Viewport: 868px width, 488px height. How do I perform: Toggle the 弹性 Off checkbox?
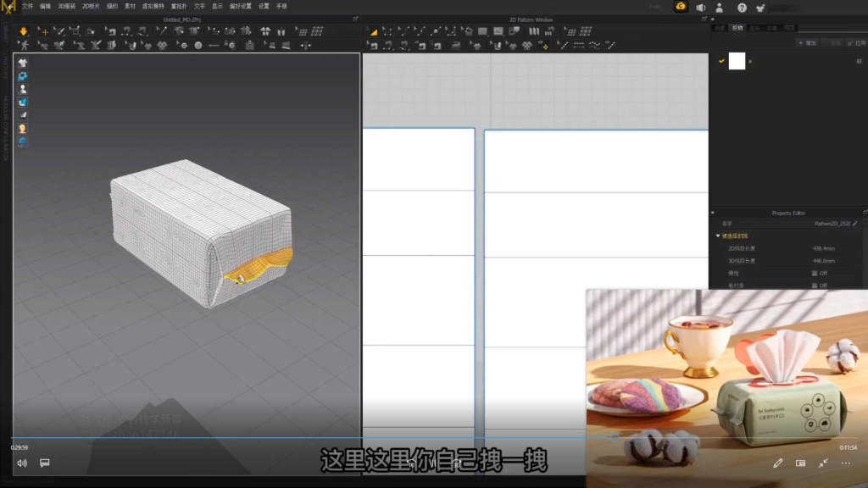(815, 274)
